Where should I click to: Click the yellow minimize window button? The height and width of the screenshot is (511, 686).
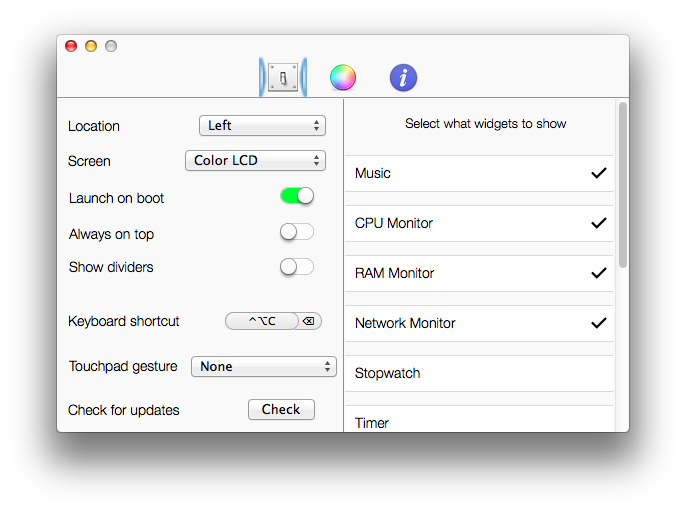(91, 46)
